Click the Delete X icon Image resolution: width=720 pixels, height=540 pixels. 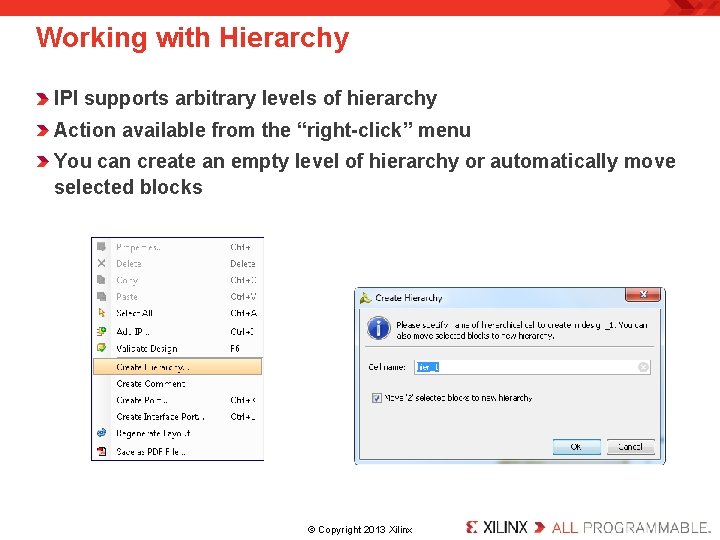101,263
